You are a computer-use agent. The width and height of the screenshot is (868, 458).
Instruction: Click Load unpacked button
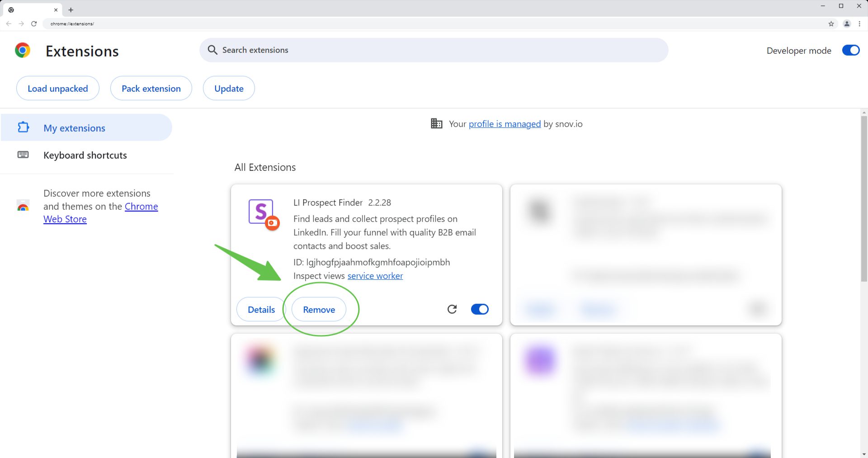[x=58, y=89]
